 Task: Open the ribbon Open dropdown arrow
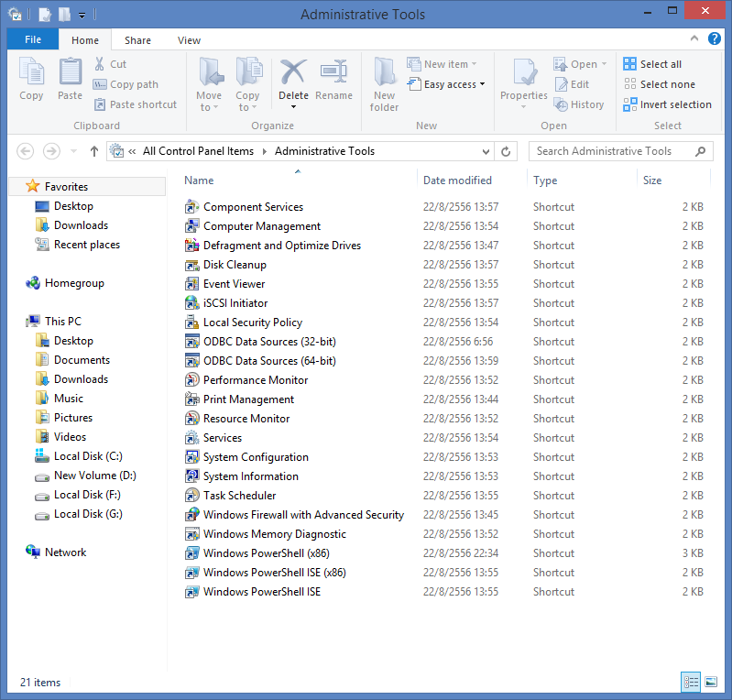[x=604, y=64]
